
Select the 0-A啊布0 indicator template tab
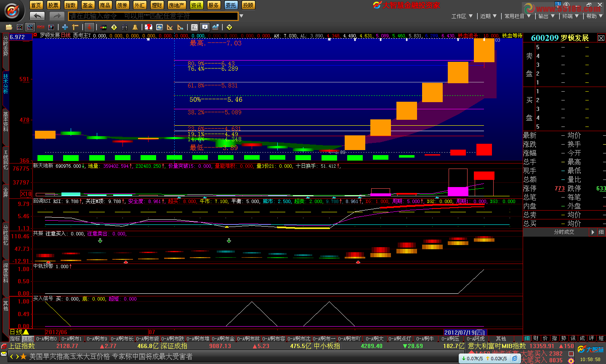point(47,339)
